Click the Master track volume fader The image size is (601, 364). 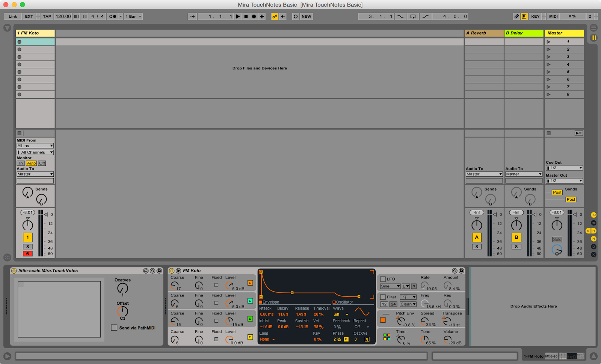(x=557, y=224)
